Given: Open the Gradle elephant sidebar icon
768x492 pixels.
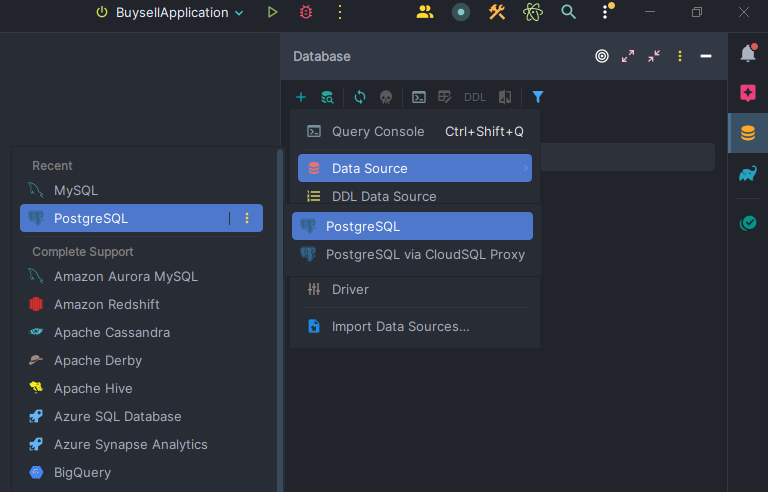Looking at the screenshot, I should pos(748,173).
